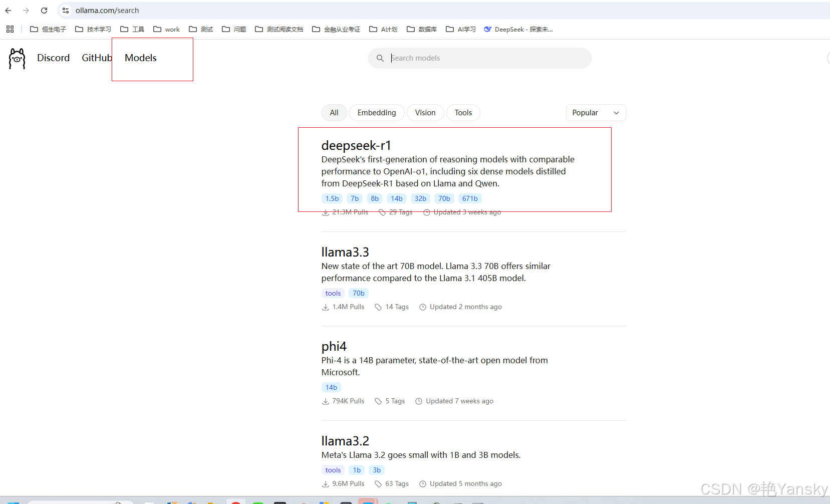Open the 测试阅读文档 bookmark folder

click(279, 29)
